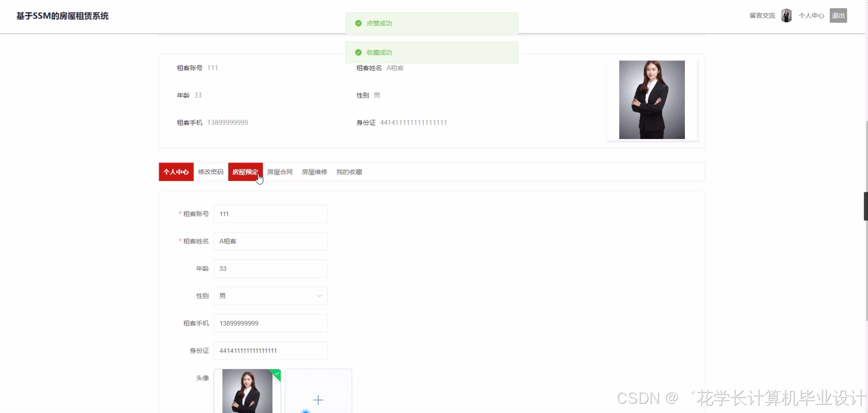Click the 租客手机 input field
868x413 pixels.
tap(271, 323)
